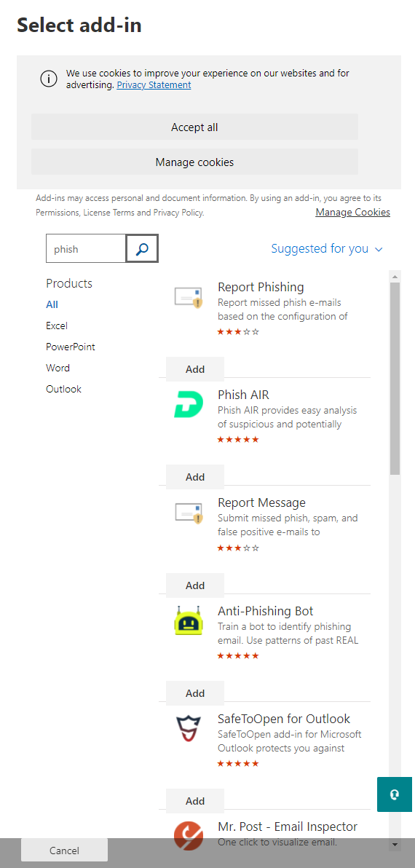Image resolution: width=415 pixels, height=868 pixels.
Task: Open the Mr. Post - Email Inspector title
Action: 288,826
